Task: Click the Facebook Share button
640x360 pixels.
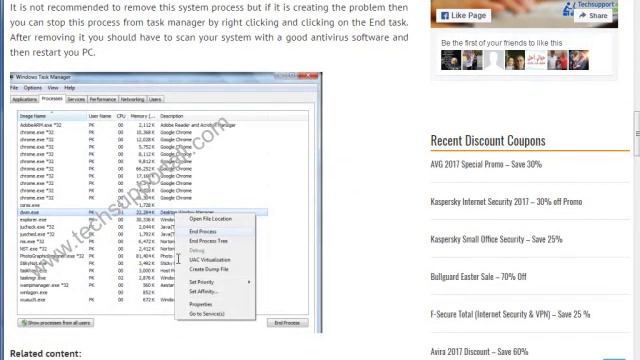Action: (x=593, y=16)
